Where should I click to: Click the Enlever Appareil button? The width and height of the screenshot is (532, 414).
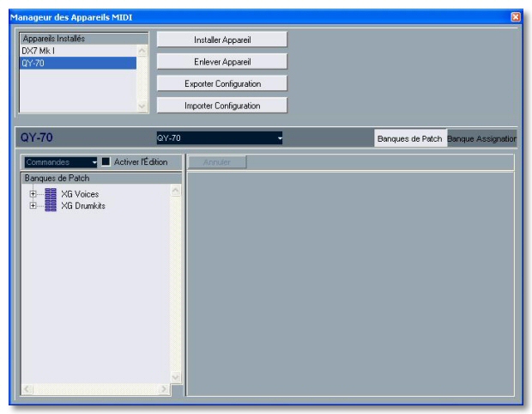pos(222,62)
